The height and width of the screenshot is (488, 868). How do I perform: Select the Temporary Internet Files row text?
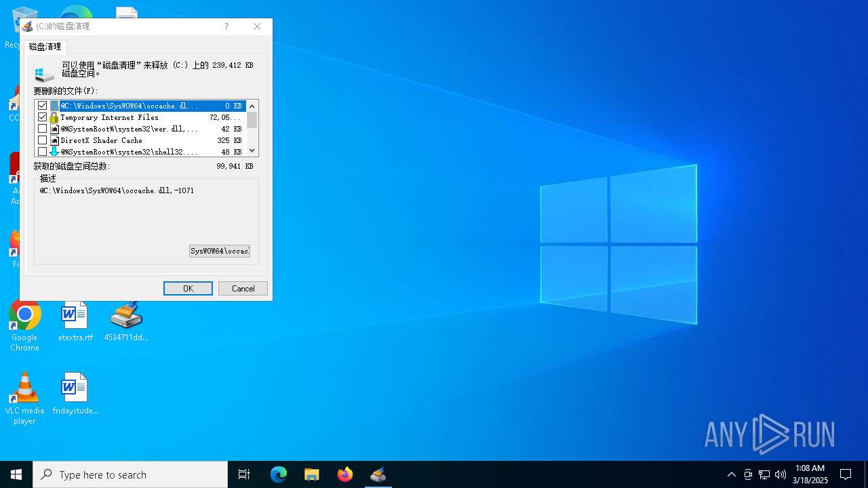coord(109,117)
